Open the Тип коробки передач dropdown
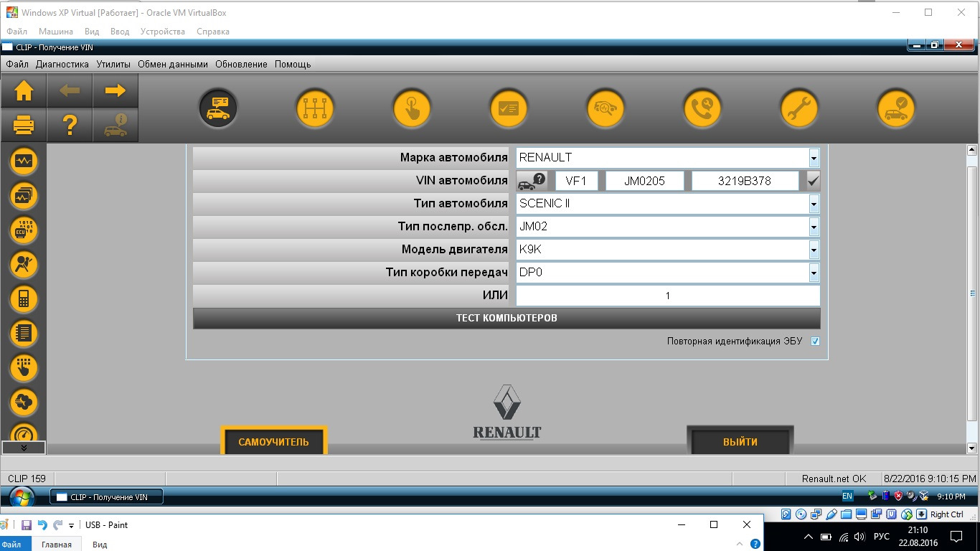 (x=814, y=273)
